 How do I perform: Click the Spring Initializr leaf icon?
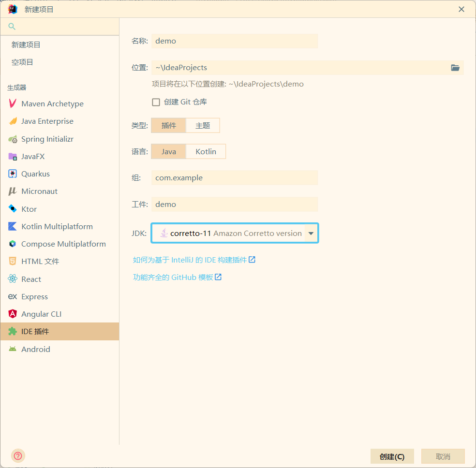click(x=13, y=139)
